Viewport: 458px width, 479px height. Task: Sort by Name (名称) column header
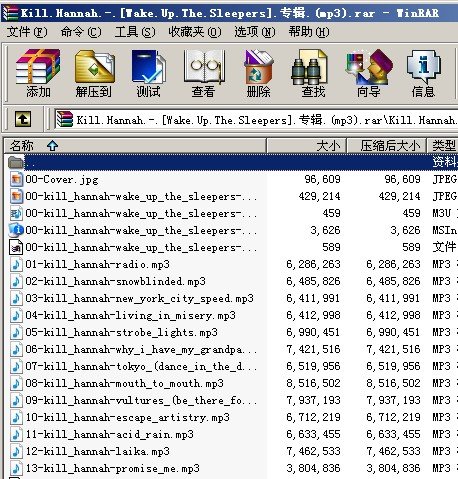point(135,146)
